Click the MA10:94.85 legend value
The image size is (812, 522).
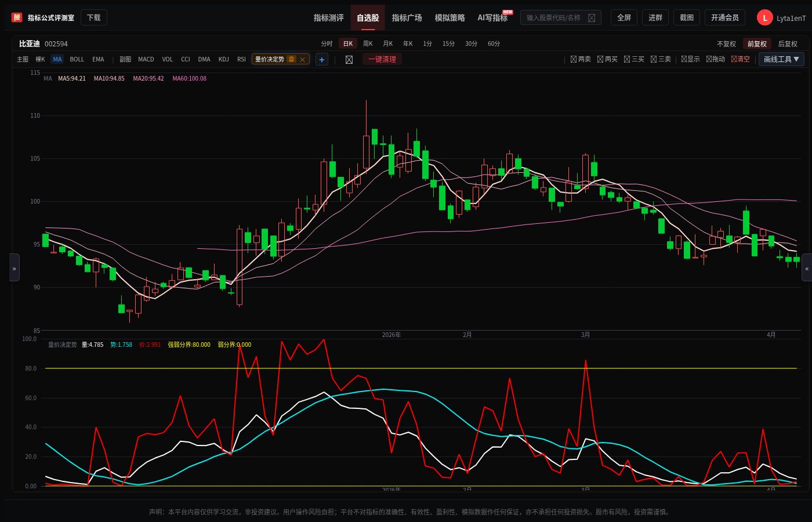(x=109, y=79)
